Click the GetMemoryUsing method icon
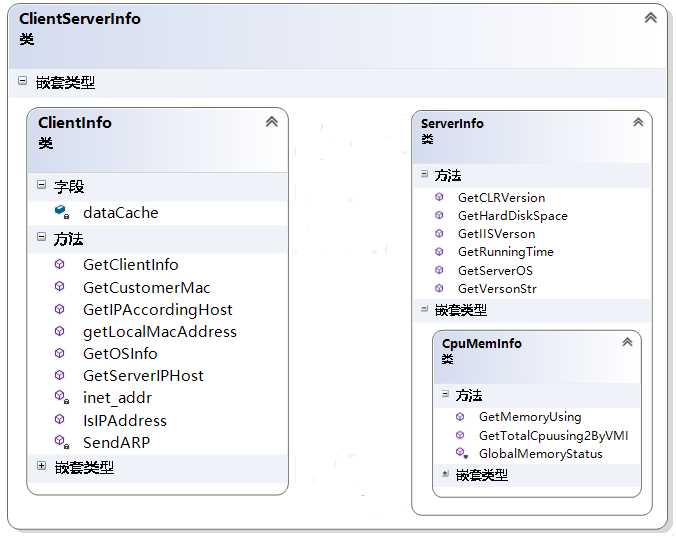The width and height of the screenshot is (676, 536). click(x=460, y=417)
